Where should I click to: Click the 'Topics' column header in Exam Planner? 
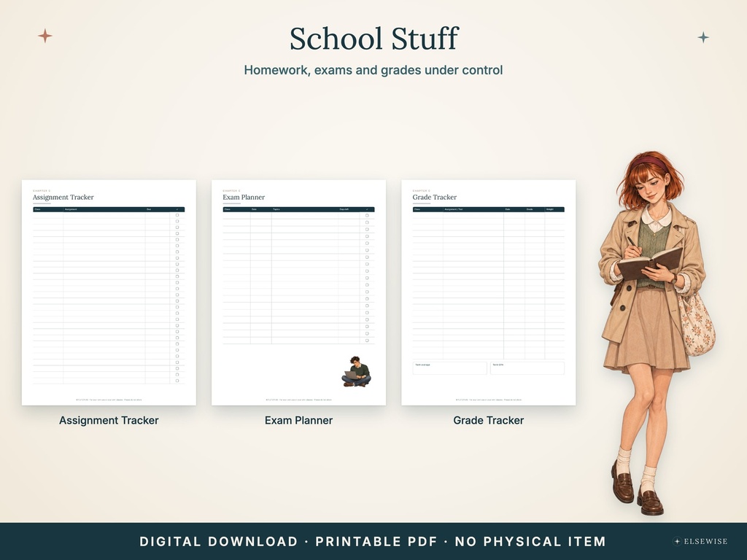[276, 209]
